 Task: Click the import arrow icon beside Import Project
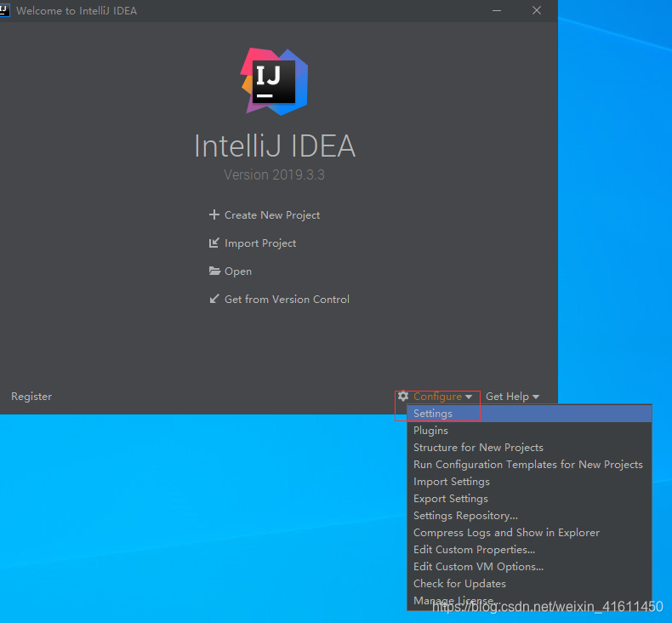tap(214, 243)
